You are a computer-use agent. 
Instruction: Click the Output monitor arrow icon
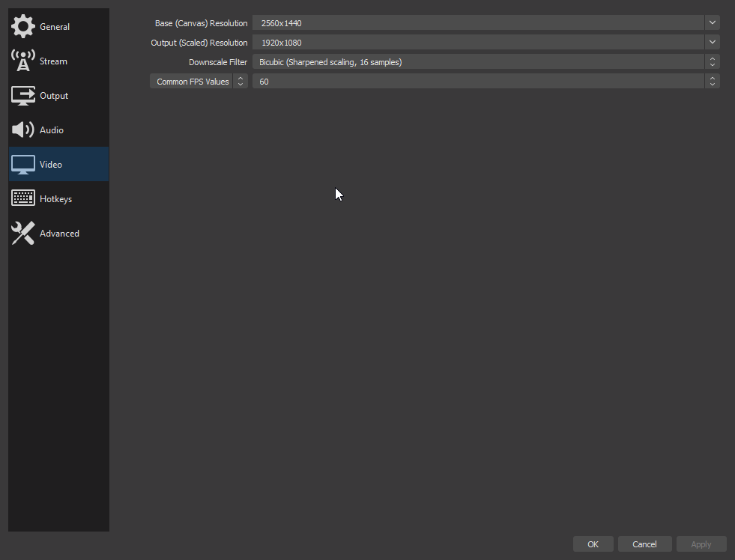(x=23, y=96)
